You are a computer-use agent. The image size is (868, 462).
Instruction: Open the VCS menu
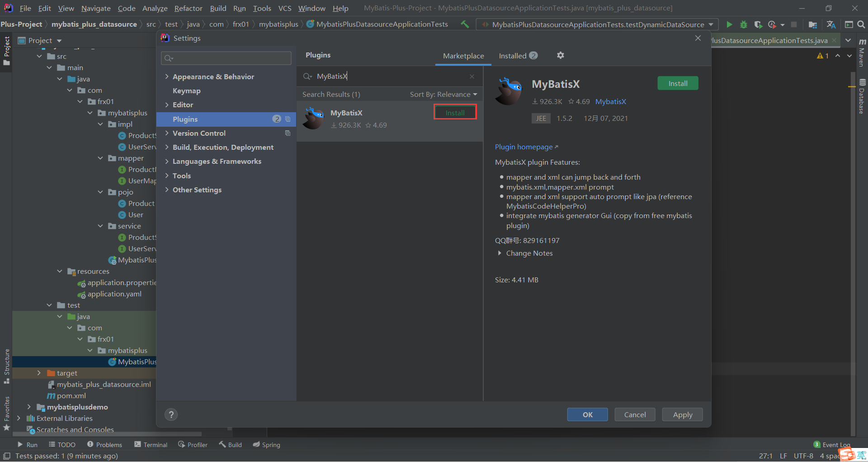(285, 8)
